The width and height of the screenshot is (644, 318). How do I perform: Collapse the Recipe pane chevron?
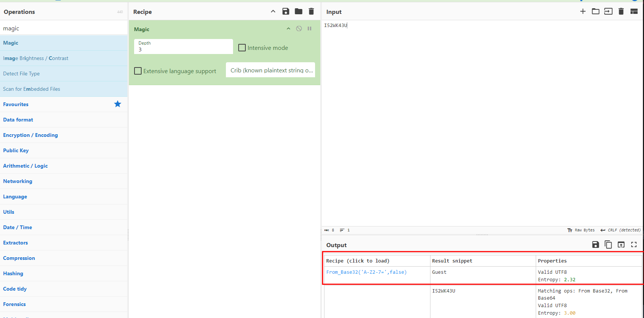(x=273, y=12)
